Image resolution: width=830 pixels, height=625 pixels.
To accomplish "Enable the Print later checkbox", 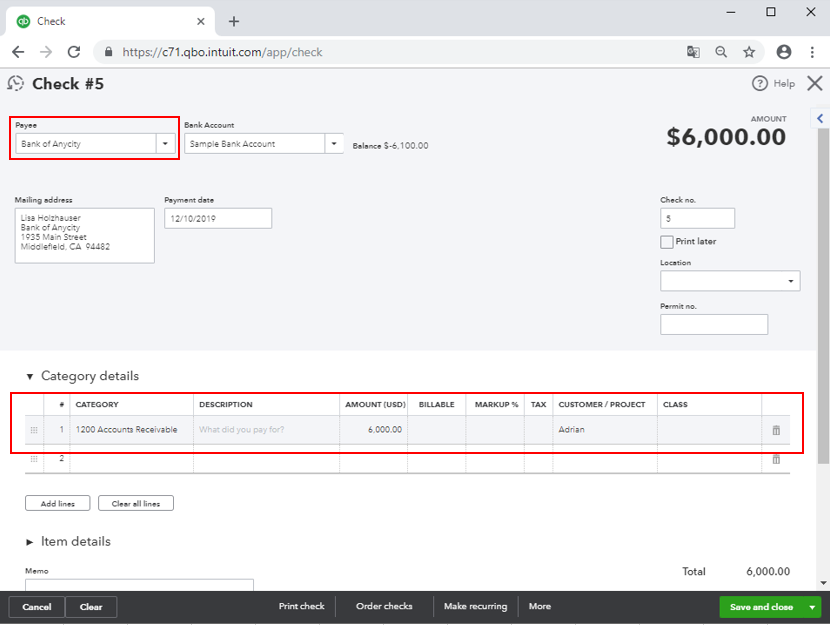I will [665, 241].
